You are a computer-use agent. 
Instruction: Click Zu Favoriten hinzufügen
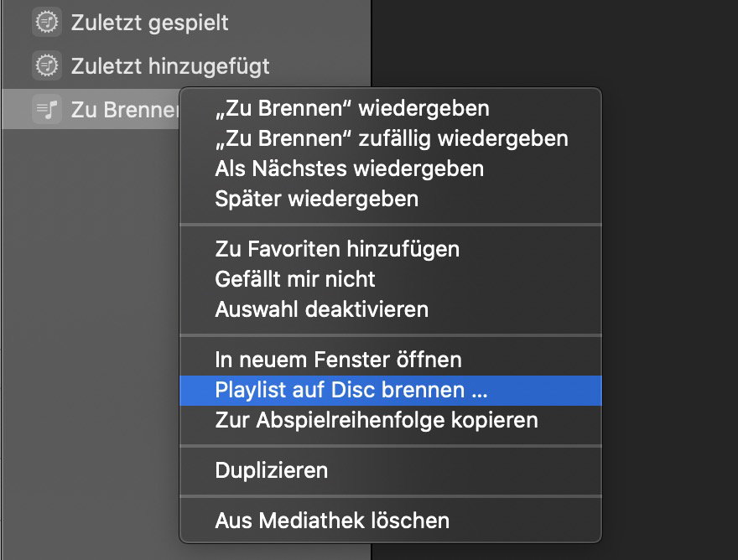click(337, 249)
